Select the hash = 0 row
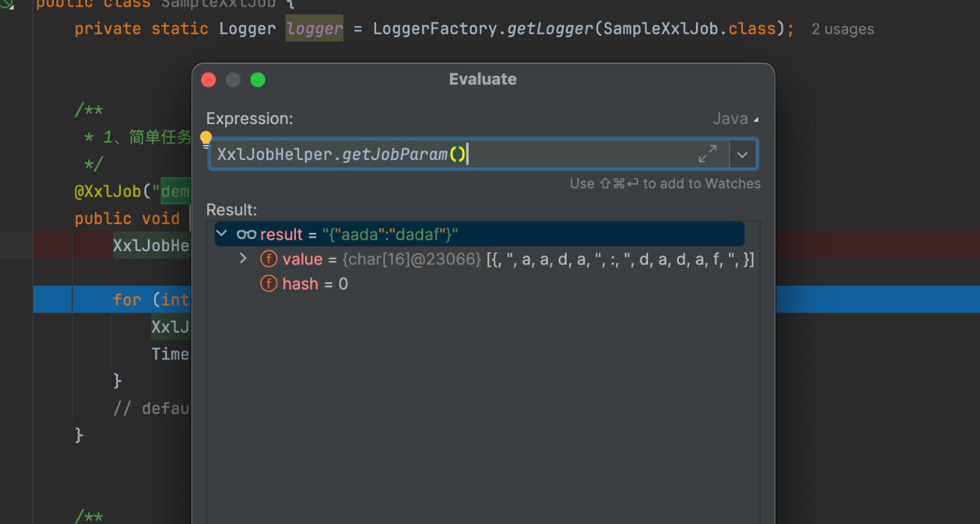This screenshot has height=524, width=980. click(315, 284)
